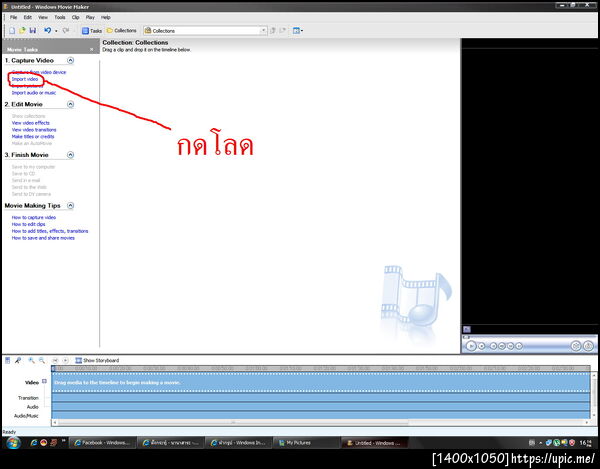Click the Previous Frame button
This screenshot has width=600, height=469.
coord(502,346)
